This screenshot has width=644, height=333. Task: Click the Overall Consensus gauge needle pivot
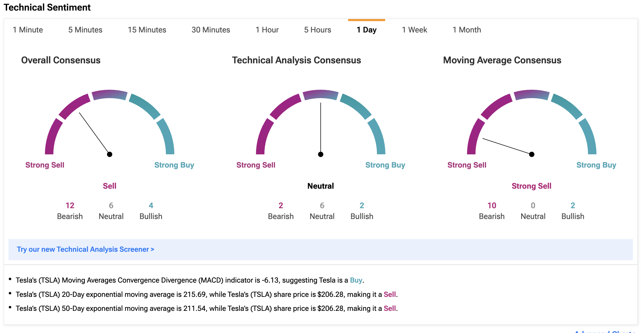pos(110,154)
